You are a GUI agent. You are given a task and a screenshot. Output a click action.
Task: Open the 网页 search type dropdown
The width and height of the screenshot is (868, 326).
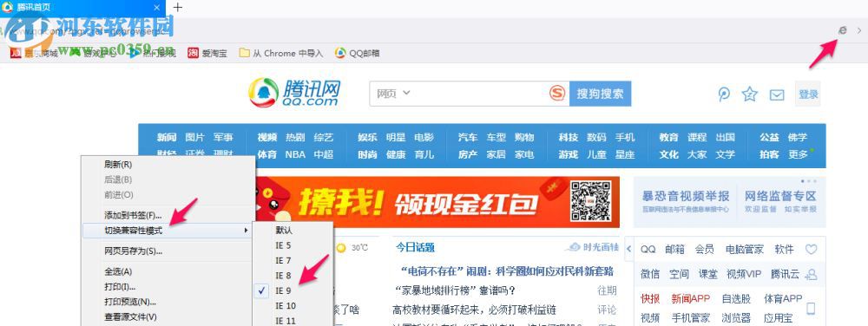click(x=393, y=94)
